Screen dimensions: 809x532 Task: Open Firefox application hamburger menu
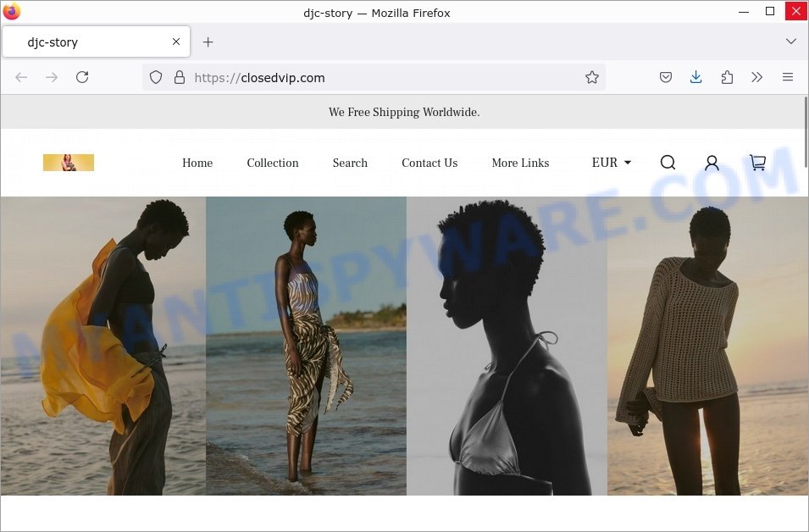(787, 77)
